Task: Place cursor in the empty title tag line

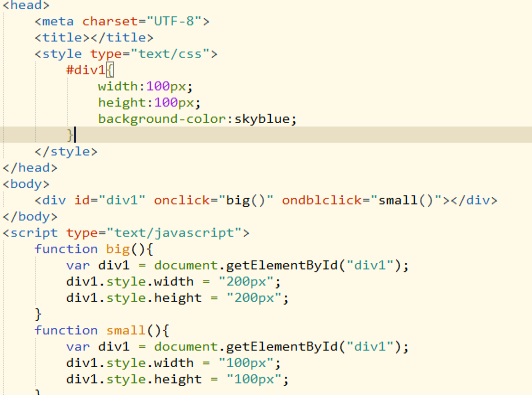Action: pyautogui.click(x=94, y=38)
